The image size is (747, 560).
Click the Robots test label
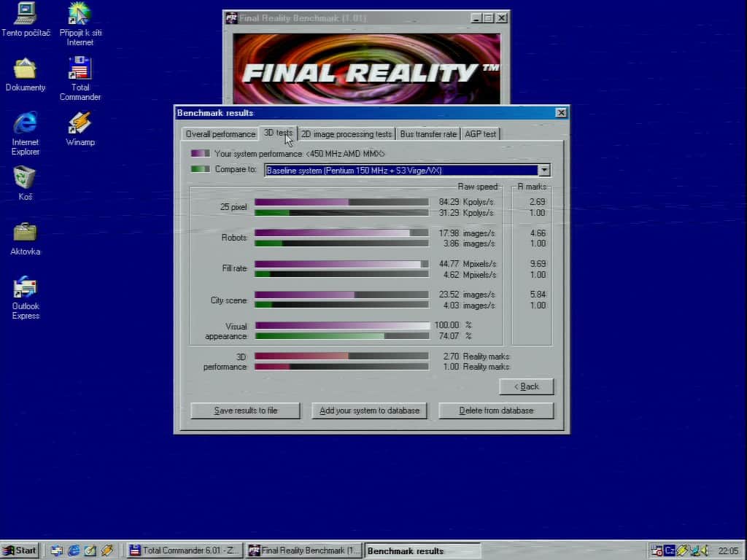(234, 238)
